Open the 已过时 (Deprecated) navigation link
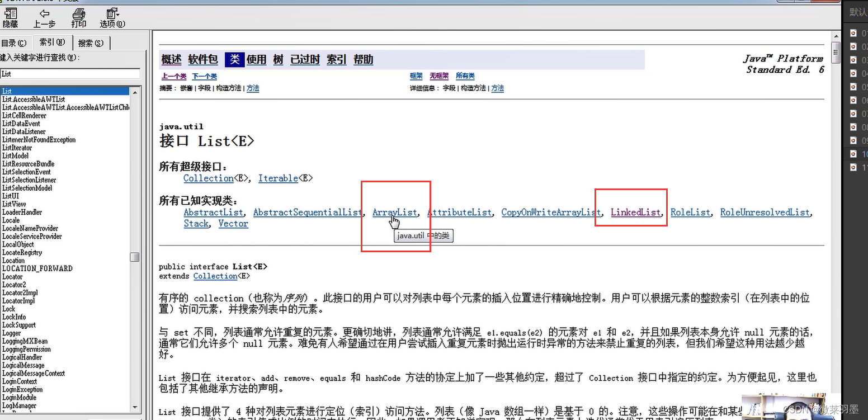Image resolution: width=868 pixels, height=420 pixels. tap(305, 59)
